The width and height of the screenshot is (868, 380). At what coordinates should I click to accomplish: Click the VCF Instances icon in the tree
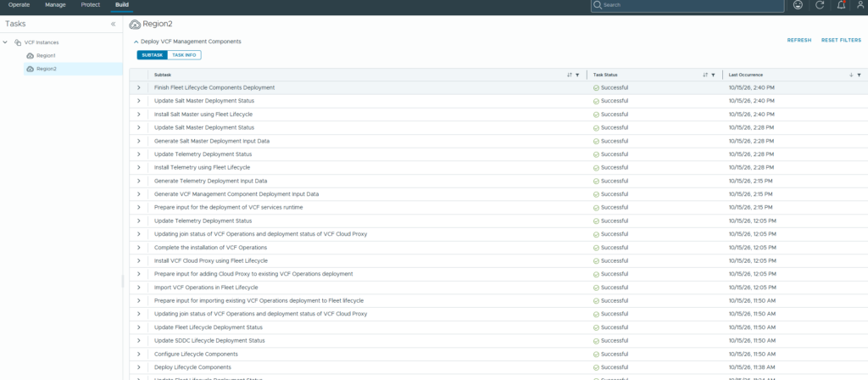[18, 42]
